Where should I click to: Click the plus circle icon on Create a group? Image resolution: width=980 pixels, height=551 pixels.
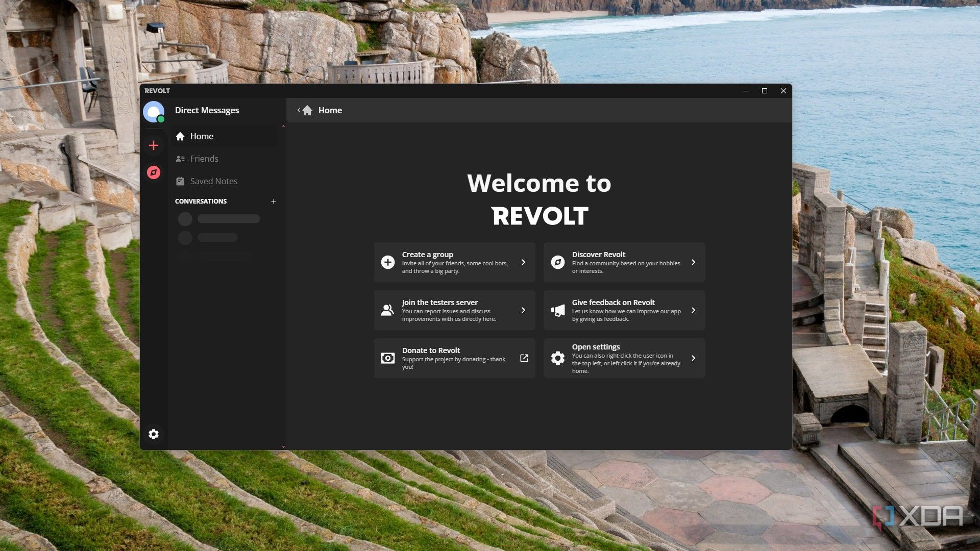pyautogui.click(x=388, y=262)
